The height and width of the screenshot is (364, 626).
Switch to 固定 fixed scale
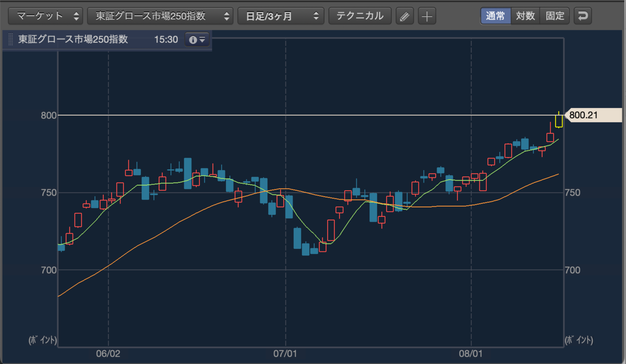coord(555,16)
